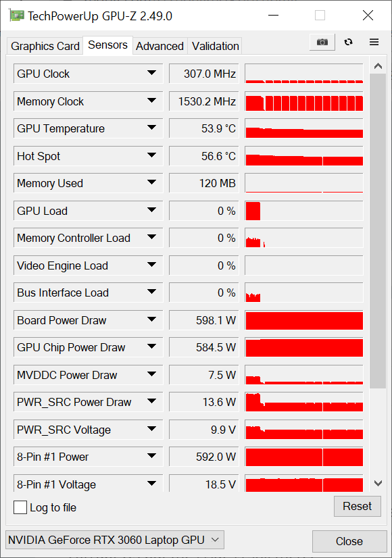
Task: Refresh sensor readings via the refresh icon
Action: coord(348,41)
